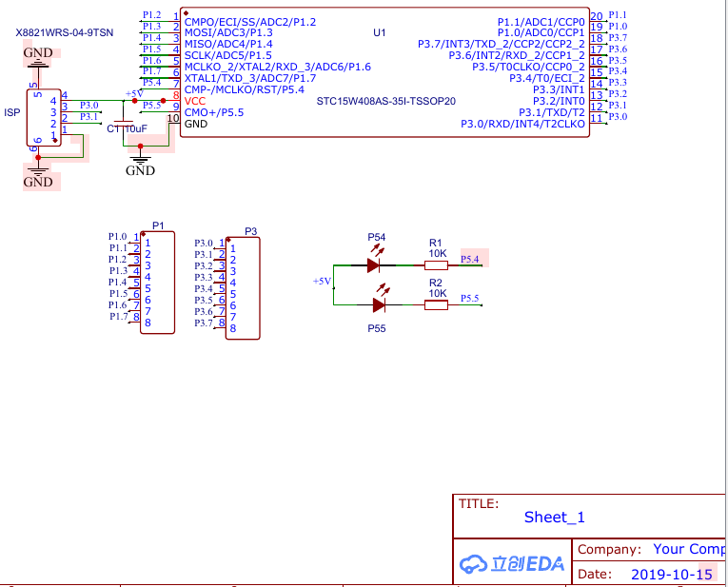Click the Your Comp company value
This screenshot has height=587, width=728.
point(689,549)
